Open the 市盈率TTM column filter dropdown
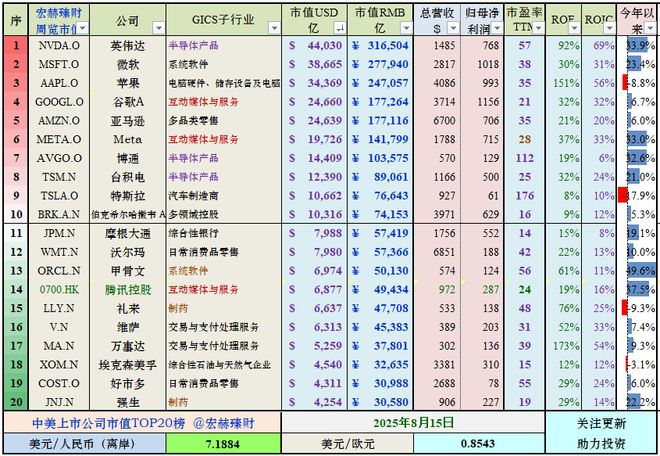This screenshot has width=660, height=456. point(538,28)
